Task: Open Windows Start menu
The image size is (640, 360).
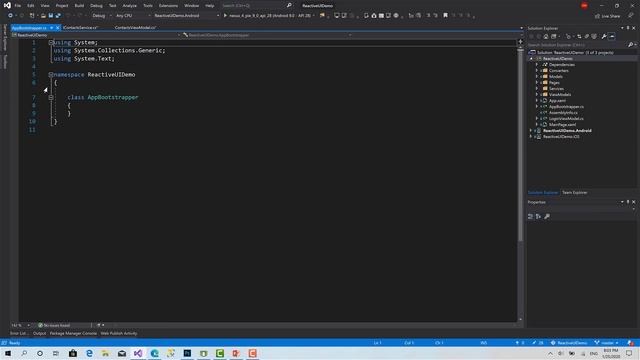Action: [x=8, y=353]
